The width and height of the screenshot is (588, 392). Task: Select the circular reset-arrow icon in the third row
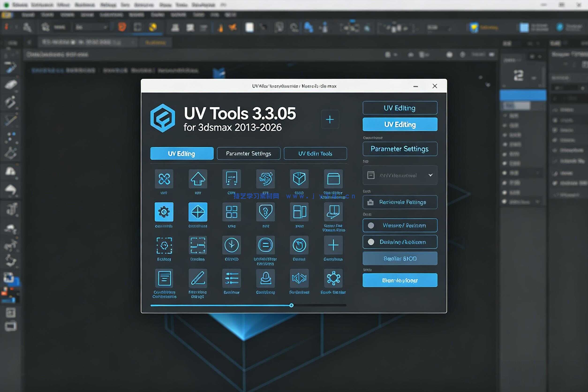[x=299, y=245]
